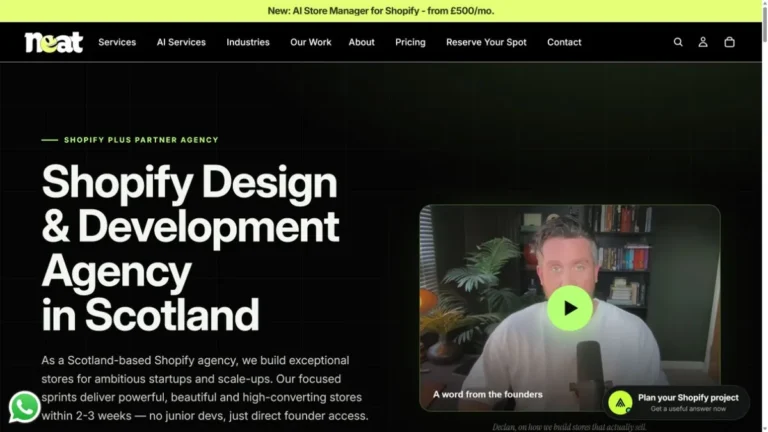768x432 pixels.
Task: Click the 'As a Scotland-based Shopify agency' paragraph
Action: coord(205,388)
